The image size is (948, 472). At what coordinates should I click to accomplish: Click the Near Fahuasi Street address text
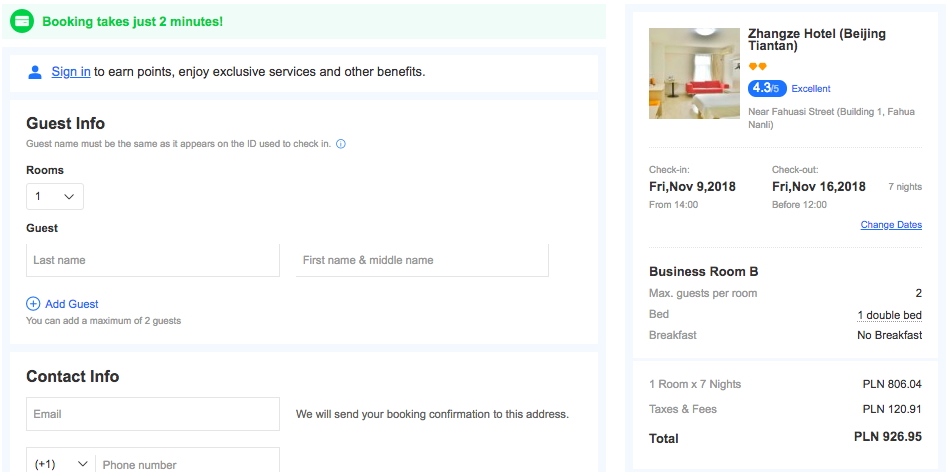[831, 118]
